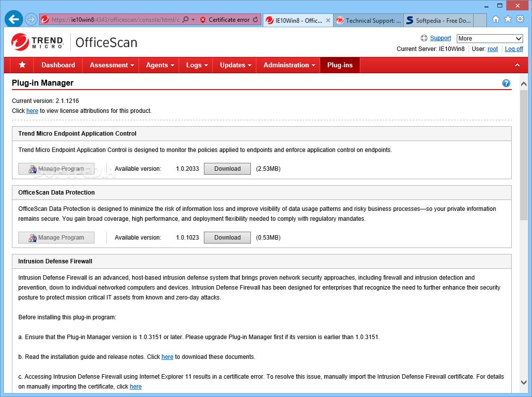The width and height of the screenshot is (532, 397).
Task: Click the blue Help question mark icon
Action: click(506, 83)
